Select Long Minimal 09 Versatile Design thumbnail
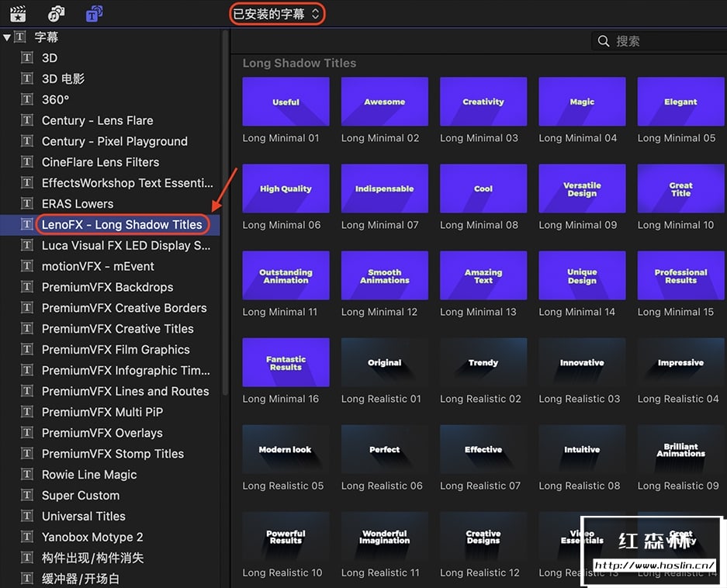Viewport: 727px width, 588px height. click(582, 189)
